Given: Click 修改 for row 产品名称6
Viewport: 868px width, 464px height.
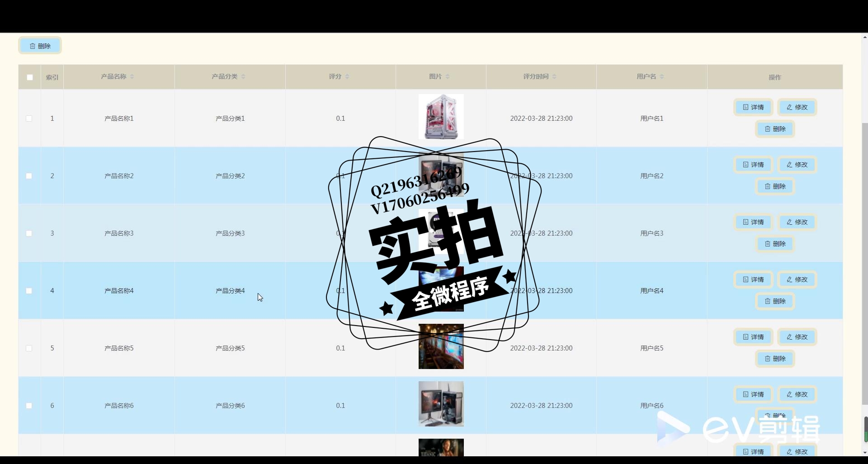Looking at the screenshot, I should click(x=797, y=394).
